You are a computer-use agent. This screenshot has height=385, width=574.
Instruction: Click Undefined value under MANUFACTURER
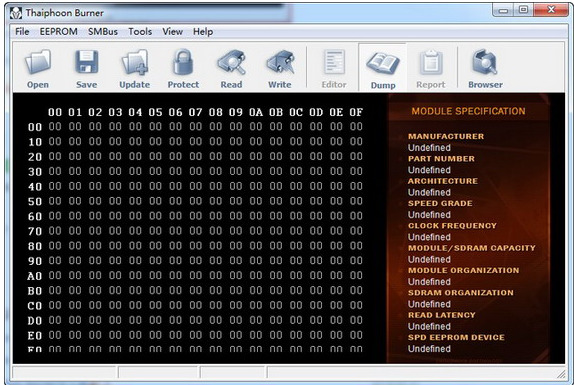point(429,147)
